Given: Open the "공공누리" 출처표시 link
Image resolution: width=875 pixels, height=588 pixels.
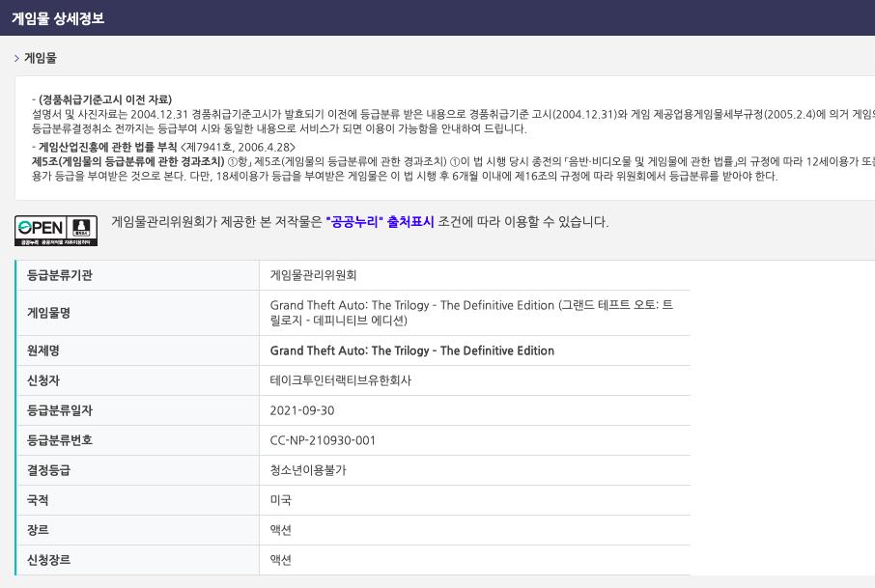Looking at the screenshot, I should click(380, 222).
